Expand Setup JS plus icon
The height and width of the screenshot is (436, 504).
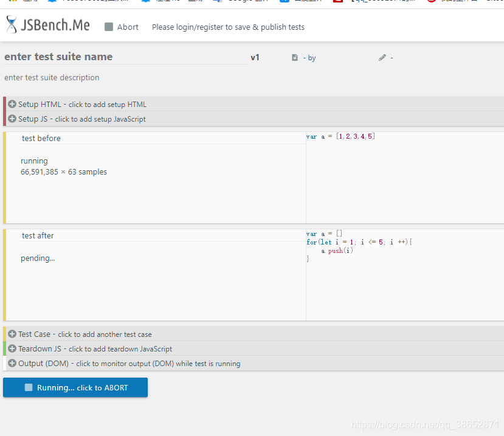(x=12, y=119)
